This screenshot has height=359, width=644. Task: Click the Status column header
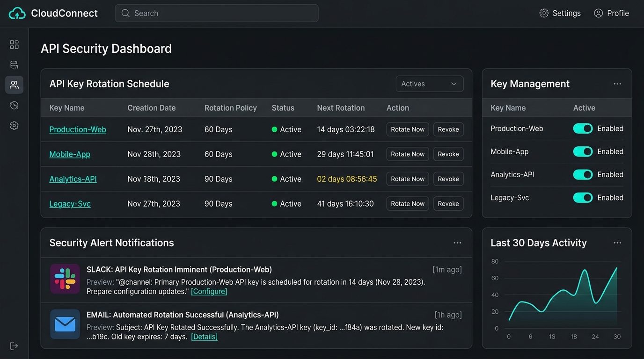pos(283,108)
